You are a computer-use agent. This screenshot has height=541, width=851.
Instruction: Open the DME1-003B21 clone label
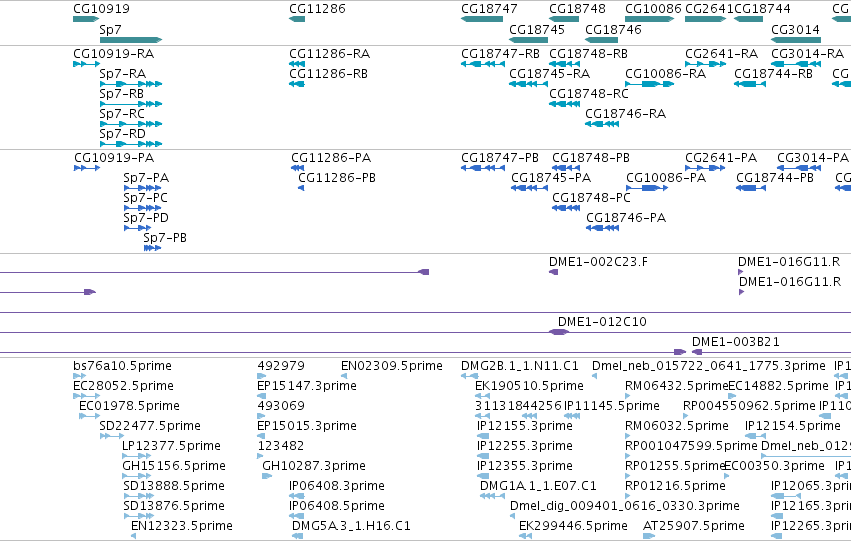(x=735, y=342)
